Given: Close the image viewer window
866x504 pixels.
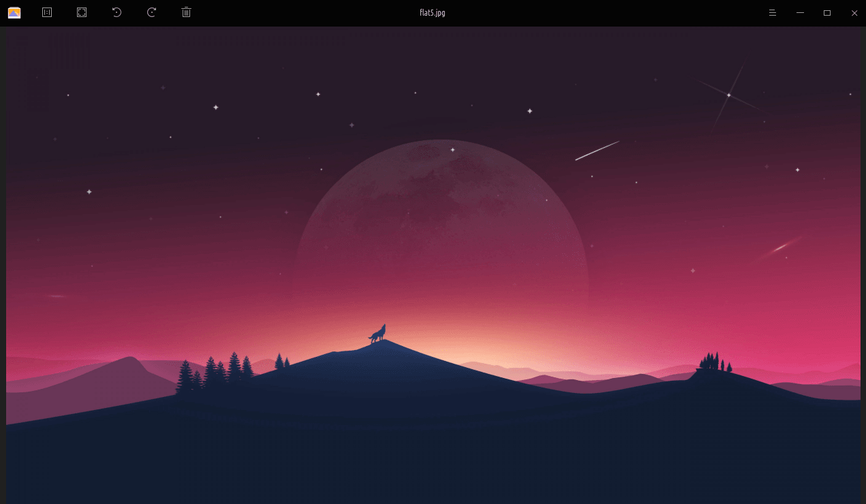Looking at the screenshot, I should click(x=854, y=12).
